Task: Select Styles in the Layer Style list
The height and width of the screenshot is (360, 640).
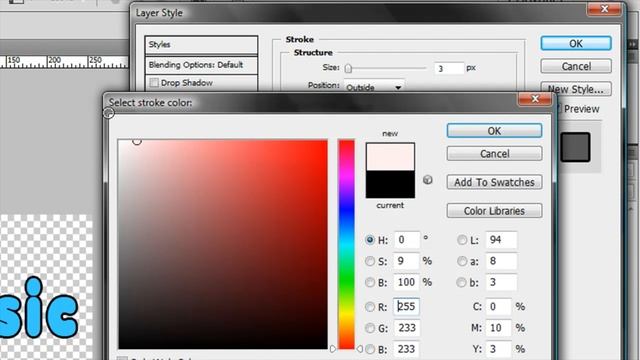Action: tap(201, 44)
